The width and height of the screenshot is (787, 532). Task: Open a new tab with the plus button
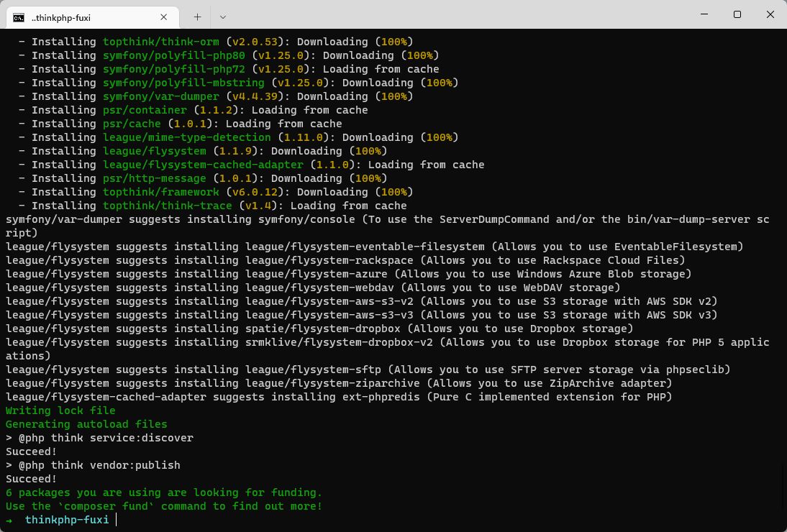pos(197,17)
